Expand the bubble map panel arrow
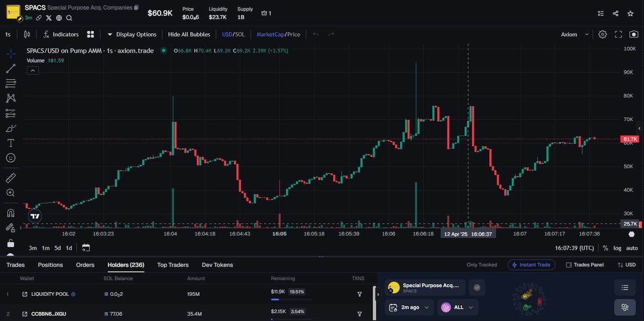This screenshot has height=321, width=644. [x=378, y=294]
